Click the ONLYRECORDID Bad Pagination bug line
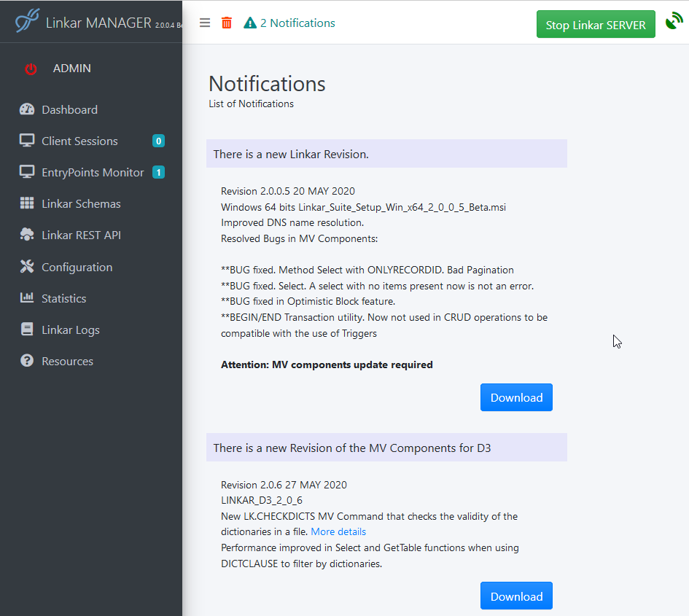The height and width of the screenshot is (616, 689). [367, 270]
